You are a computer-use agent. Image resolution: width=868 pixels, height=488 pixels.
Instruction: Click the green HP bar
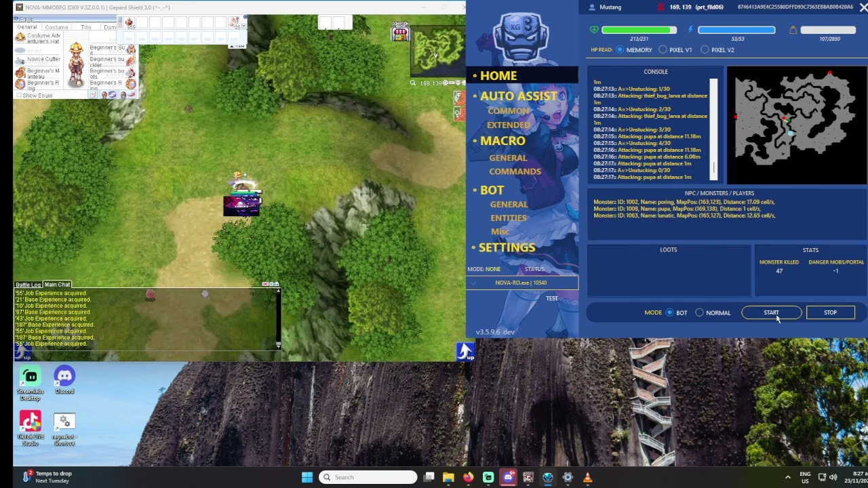coord(639,30)
